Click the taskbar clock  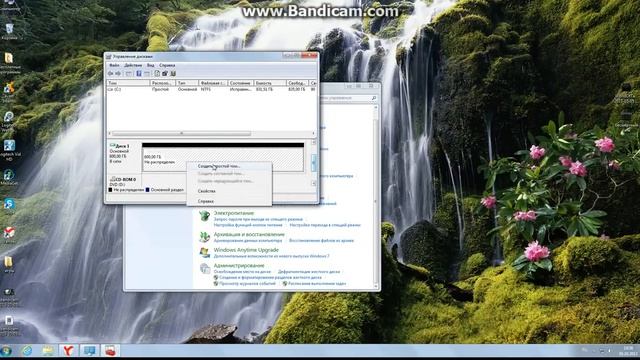(x=627, y=351)
